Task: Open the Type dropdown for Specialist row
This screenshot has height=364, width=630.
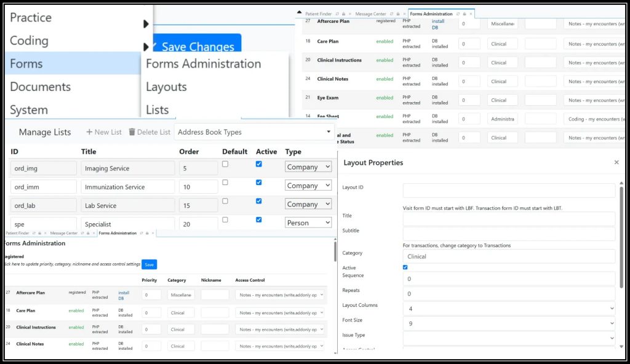Action: (x=308, y=223)
